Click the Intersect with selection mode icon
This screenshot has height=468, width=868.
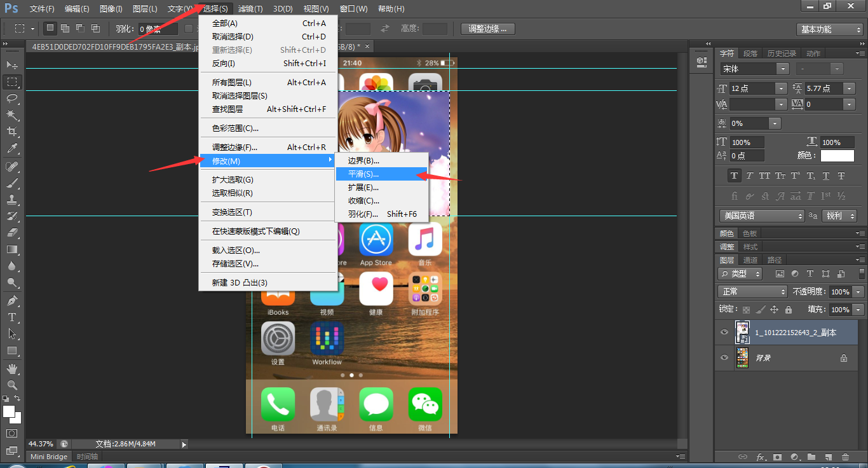point(95,29)
